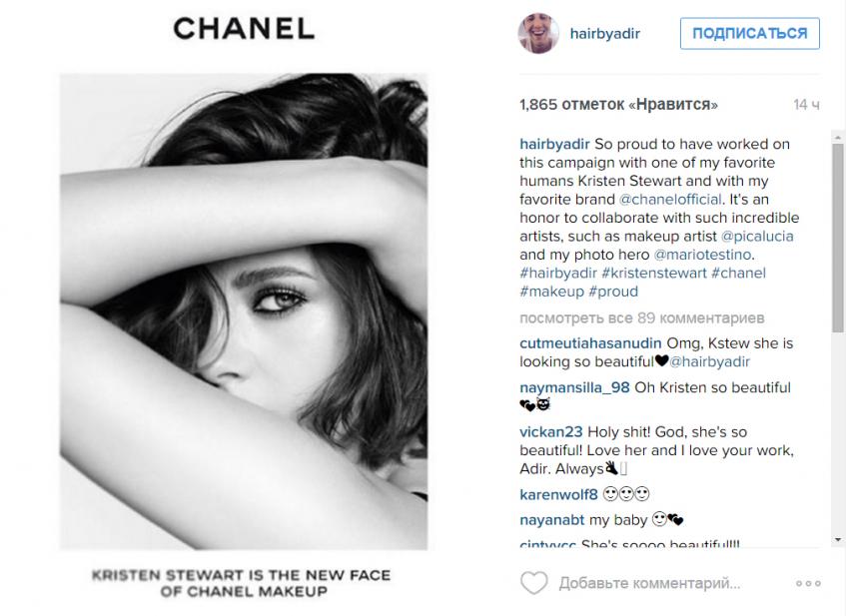Open hairbyadir username link in header
This screenshot has width=846, height=616.
(x=605, y=33)
